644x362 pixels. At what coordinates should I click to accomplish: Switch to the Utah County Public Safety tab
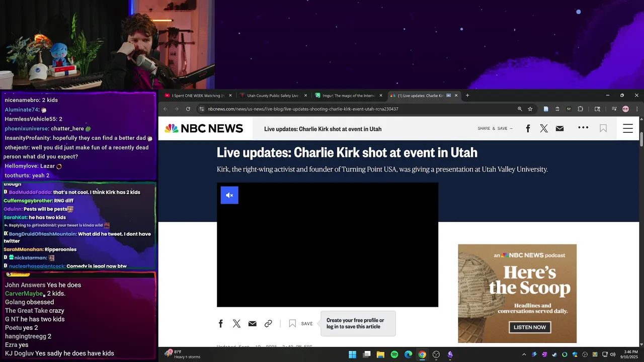(x=273, y=96)
